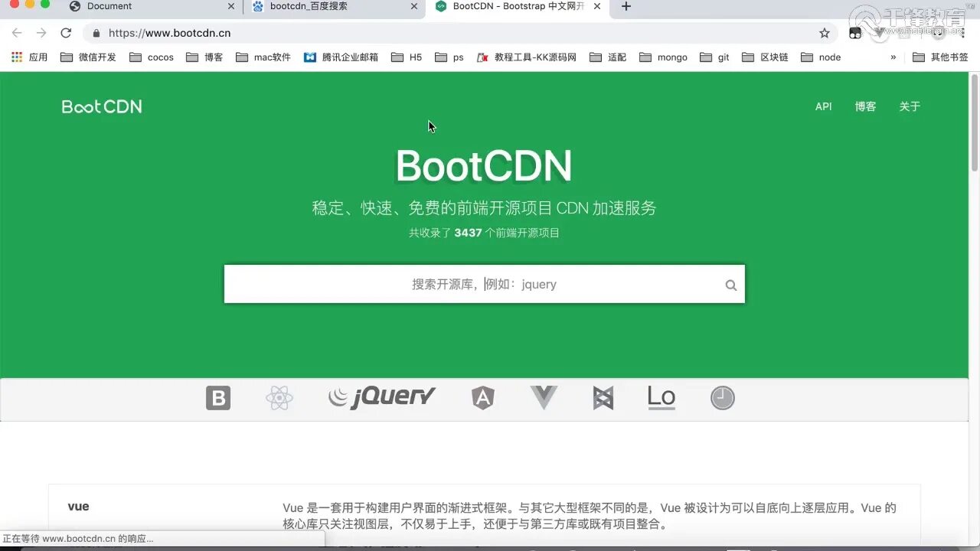The image size is (980, 551).
Task: Open the vue library entry title
Action: coord(78,506)
